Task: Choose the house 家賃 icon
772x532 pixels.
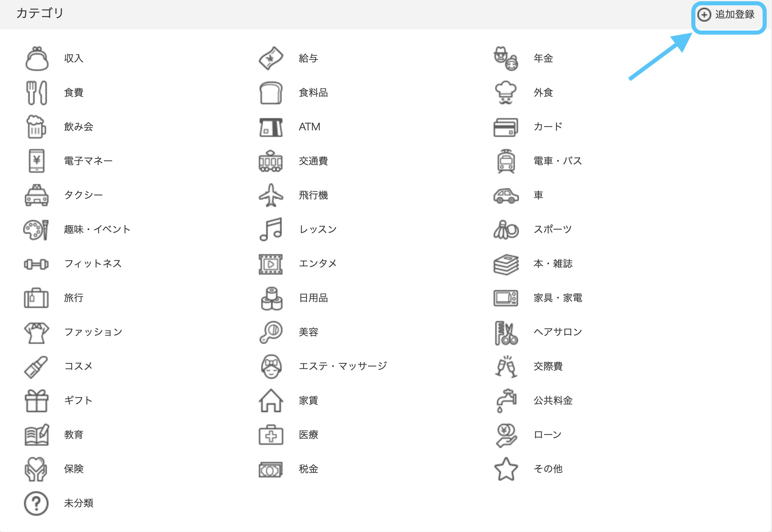Action: (271, 400)
